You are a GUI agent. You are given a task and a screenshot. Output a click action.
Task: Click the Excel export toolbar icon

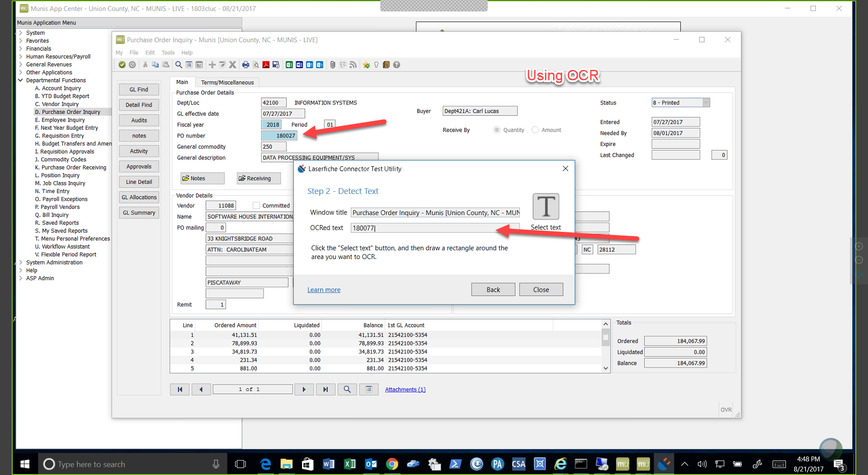289,65
